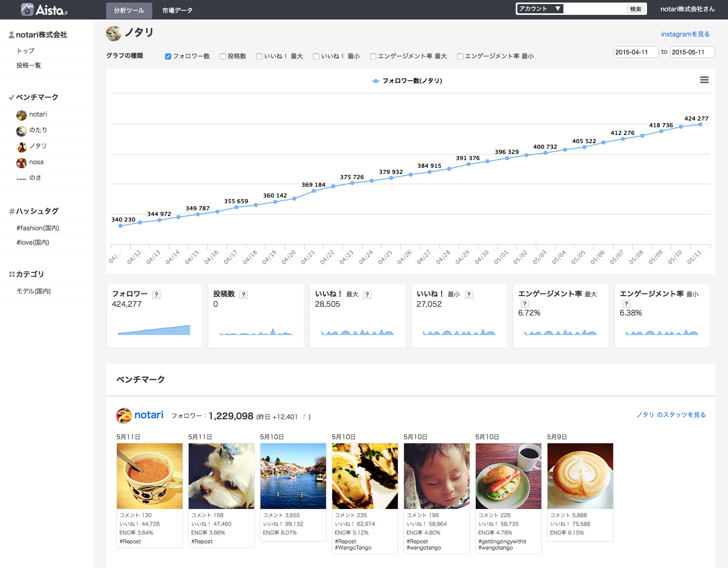728x568 pixels.
Task: Enable the いいね！最小 checkbox
Action: [316, 56]
